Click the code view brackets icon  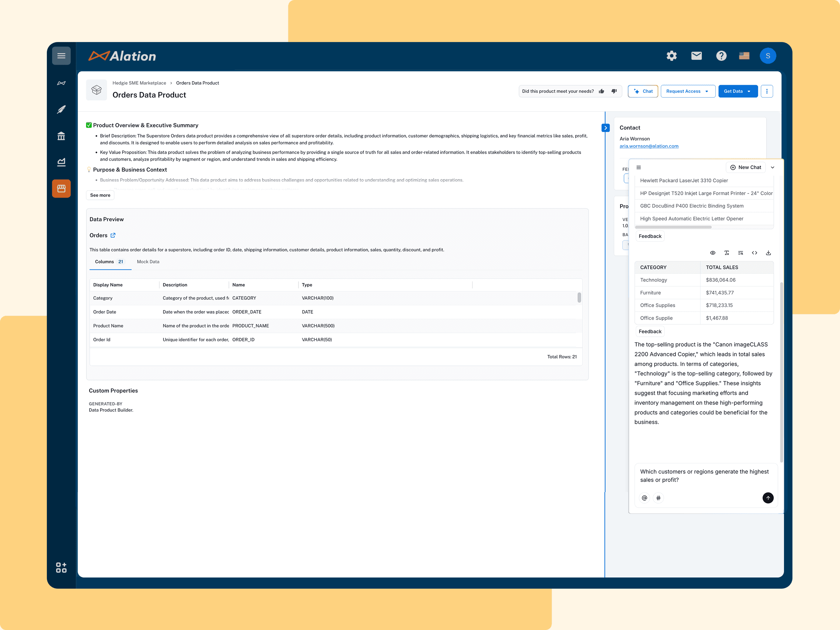755,253
